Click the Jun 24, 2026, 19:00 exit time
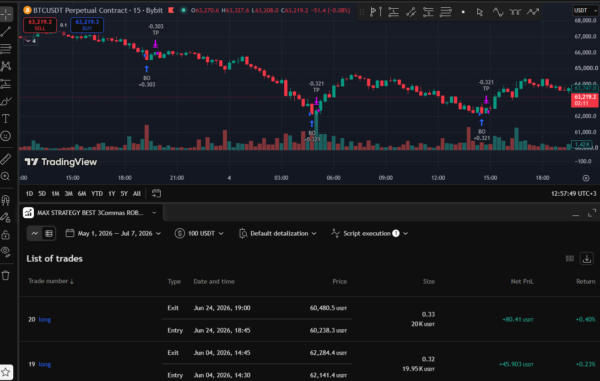Screen dimensions: 600x381 point(222,308)
